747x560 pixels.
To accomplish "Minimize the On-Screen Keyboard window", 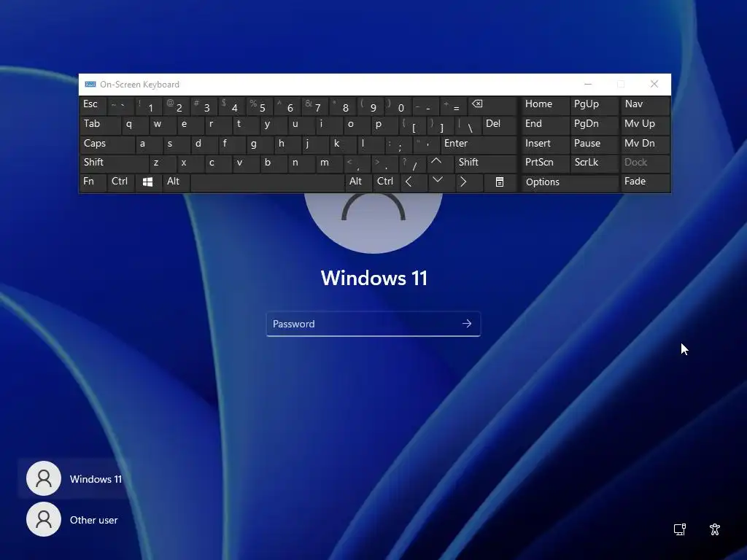I will pyautogui.click(x=588, y=85).
